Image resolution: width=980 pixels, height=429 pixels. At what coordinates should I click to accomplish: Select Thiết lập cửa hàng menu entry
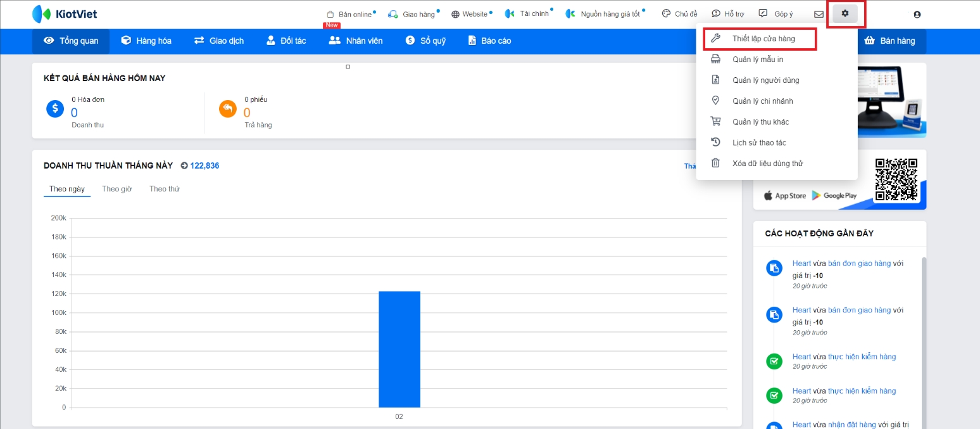763,39
